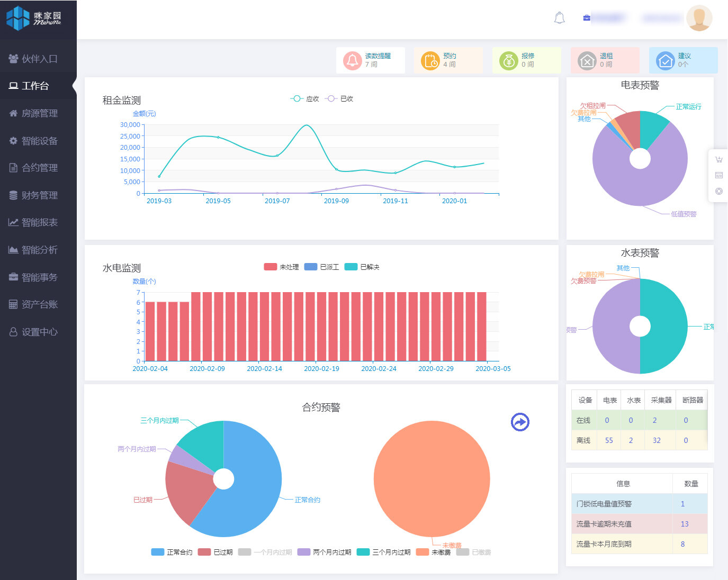
Task: Open 智能分析 sidebar menu
Action: coord(38,250)
